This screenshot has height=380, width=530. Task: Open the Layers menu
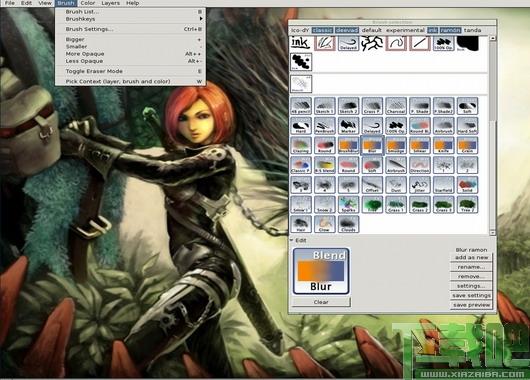tap(111, 3)
